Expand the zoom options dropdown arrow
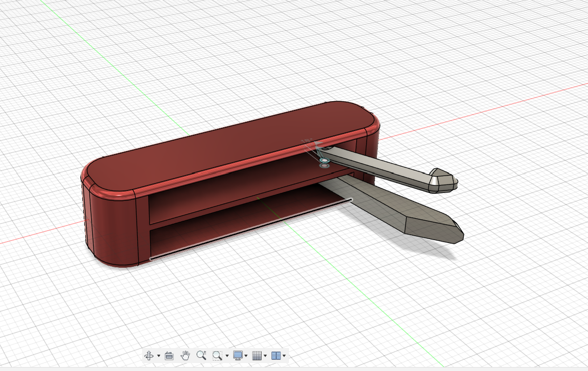Viewport: 588px width, 371px height. point(227,356)
